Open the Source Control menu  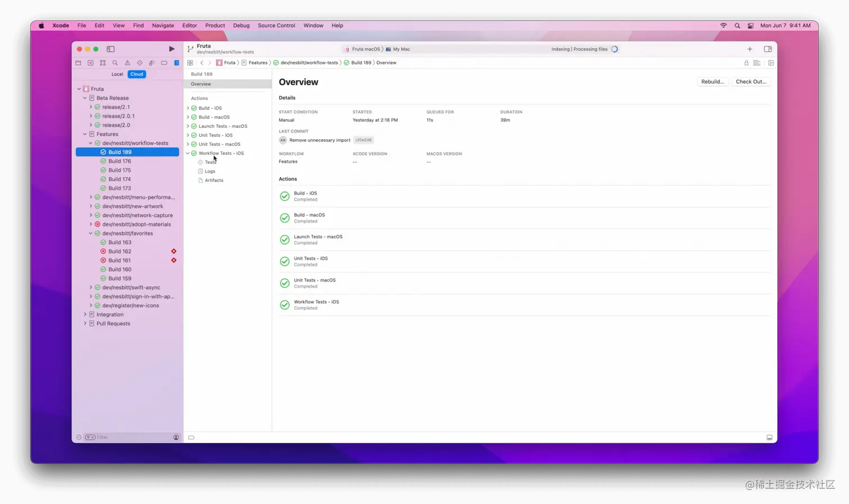tap(276, 25)
